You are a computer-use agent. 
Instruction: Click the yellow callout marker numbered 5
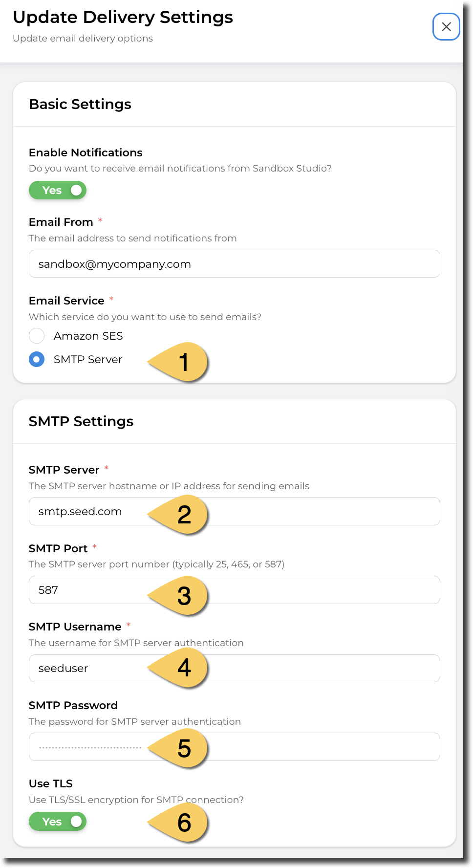[x=178, y=748]
